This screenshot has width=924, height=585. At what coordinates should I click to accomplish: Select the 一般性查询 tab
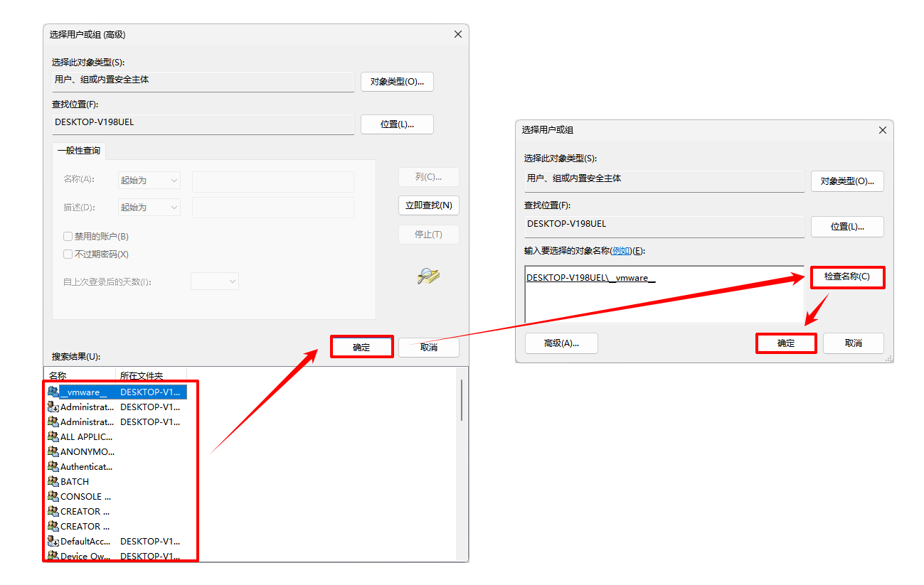[79, 151]
